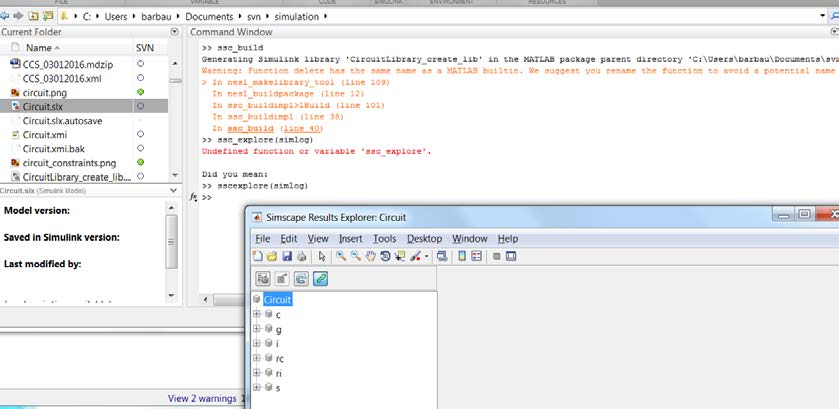
Task: Open the Insert menu
Action: pyautogui.click(x=350, y=239)
